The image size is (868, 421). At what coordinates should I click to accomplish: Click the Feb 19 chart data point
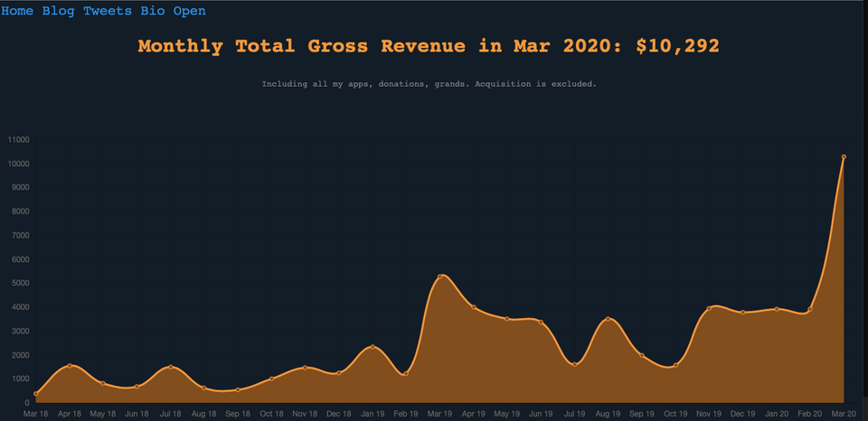(x=406, y=373)
